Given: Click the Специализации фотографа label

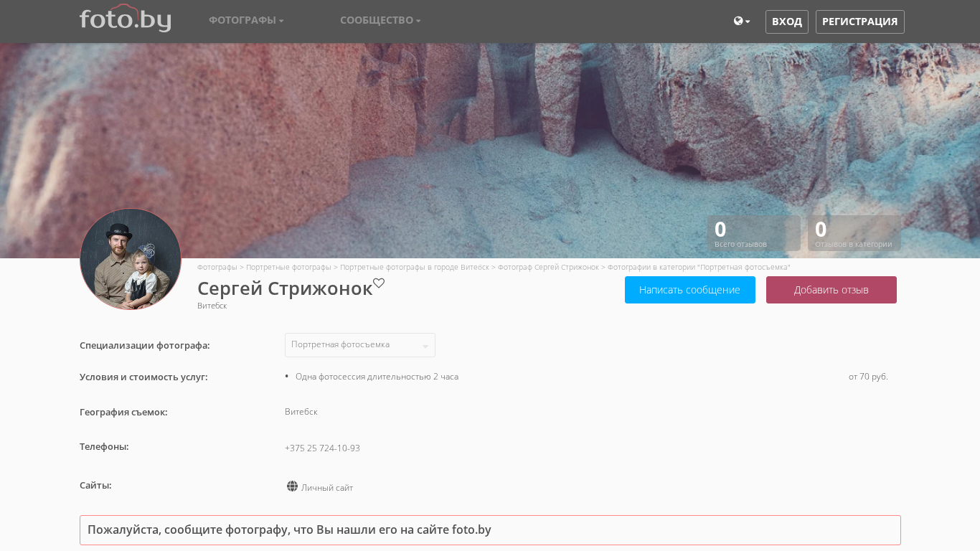Looking at the screenshot, I should (x=145, y=345).
